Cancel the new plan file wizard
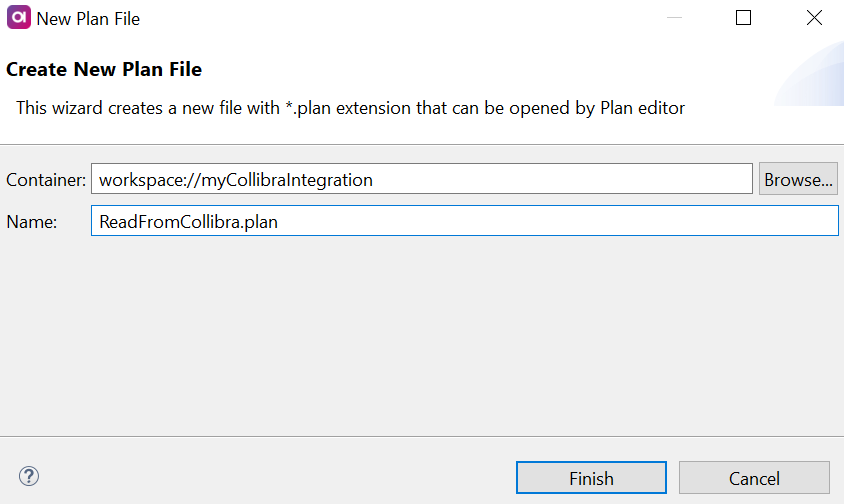The height and width of the screenshot is (504, 844). click(754, 479)
